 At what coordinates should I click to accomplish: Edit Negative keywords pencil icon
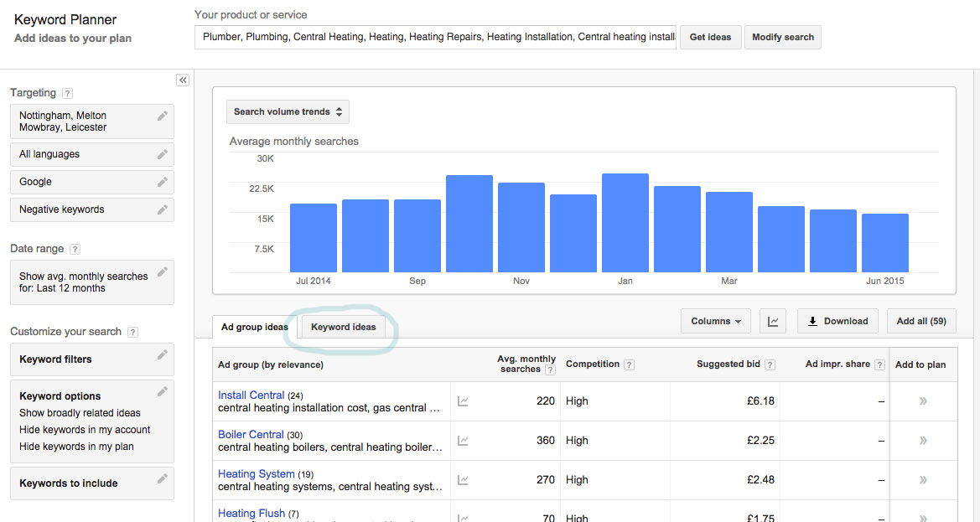coord(163,209)
